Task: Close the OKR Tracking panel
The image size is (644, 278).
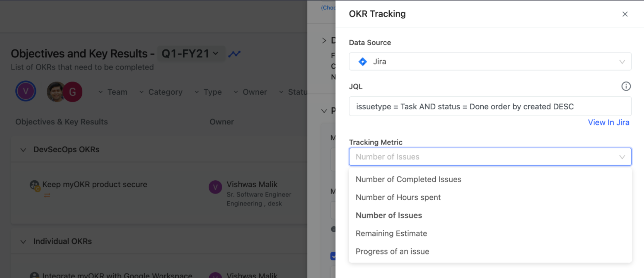Action: 625,14
